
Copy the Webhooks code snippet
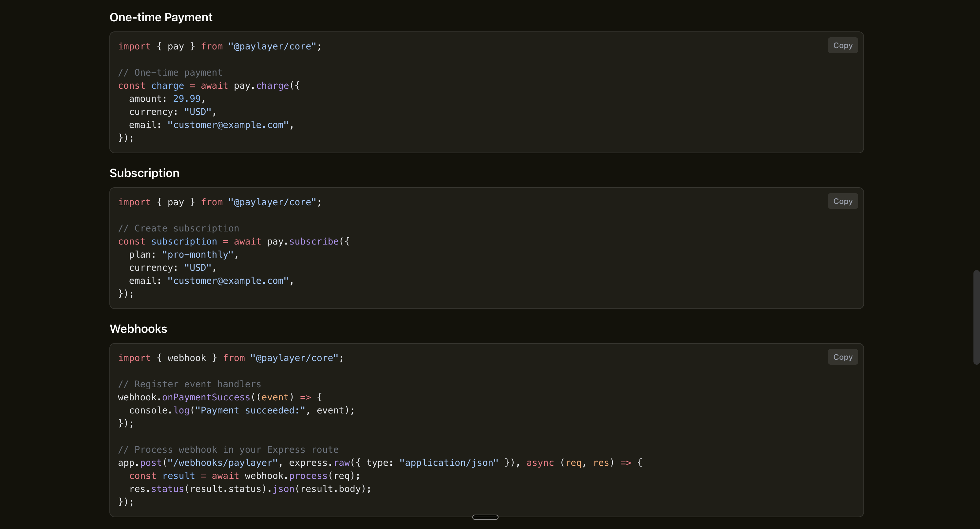[x=842, y=357]
